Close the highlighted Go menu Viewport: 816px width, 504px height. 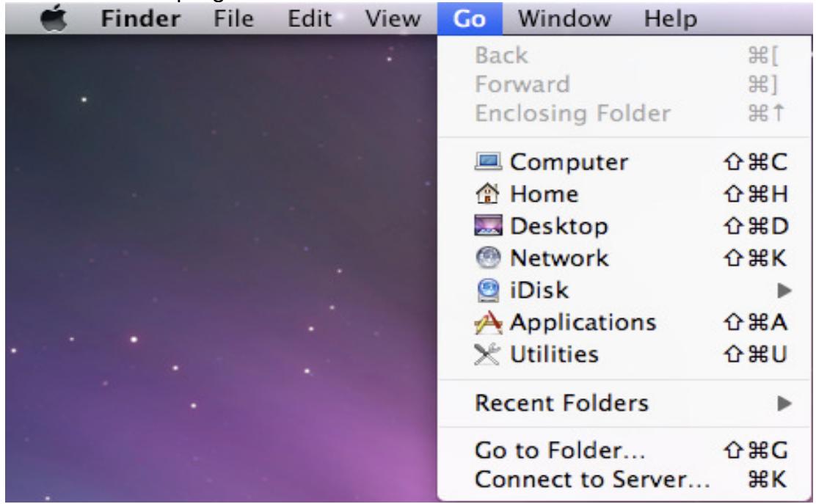pyautogui.click(x=470, y=19)
